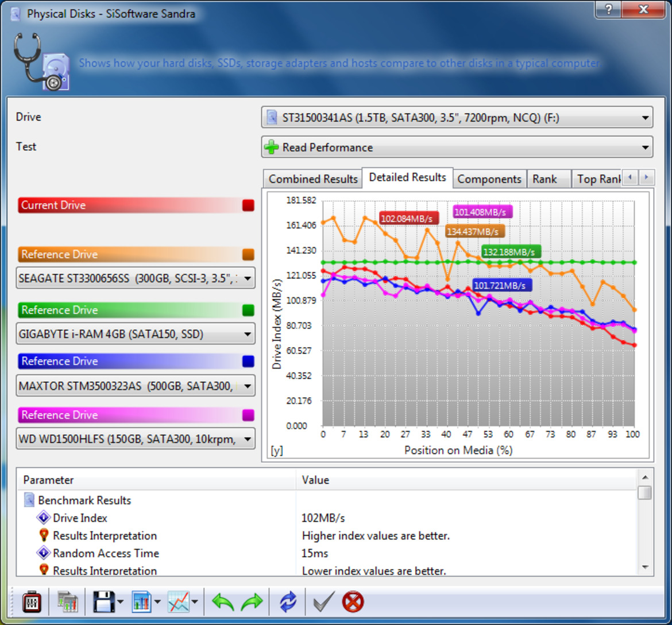Click the results list scrollbar up arrow
672x625 pixels.
pyautogui.click(x=645, y=477)
